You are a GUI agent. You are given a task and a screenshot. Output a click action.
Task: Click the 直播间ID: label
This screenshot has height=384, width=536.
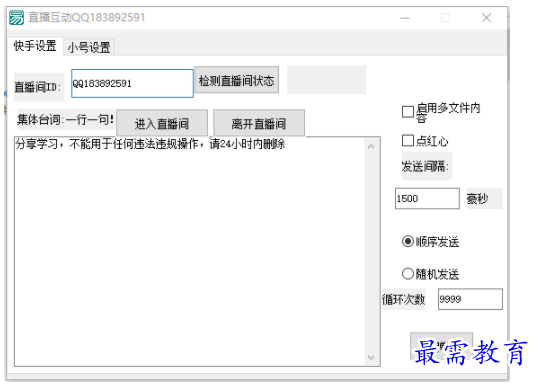pyautogui.click(x=38, y=87)
